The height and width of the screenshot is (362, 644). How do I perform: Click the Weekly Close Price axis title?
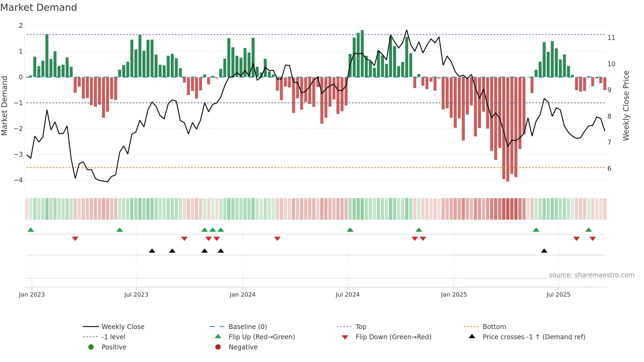point(626,106)
